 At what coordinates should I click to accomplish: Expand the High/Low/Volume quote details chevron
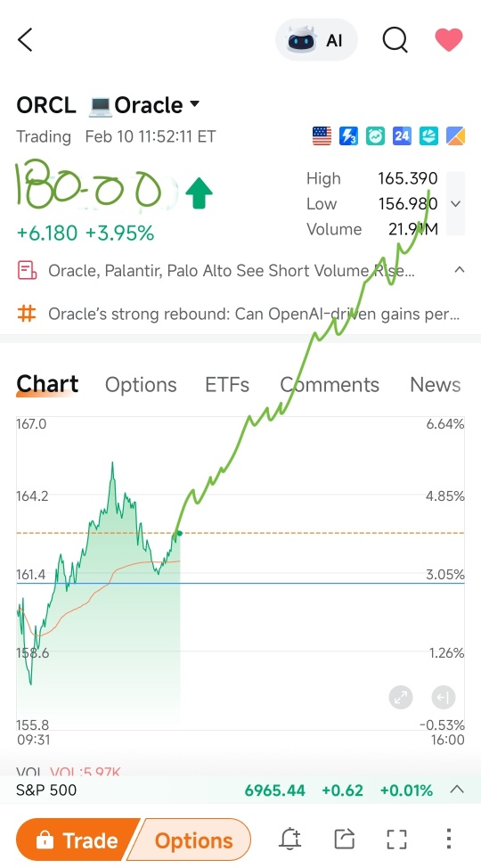(x=455, y=204)
